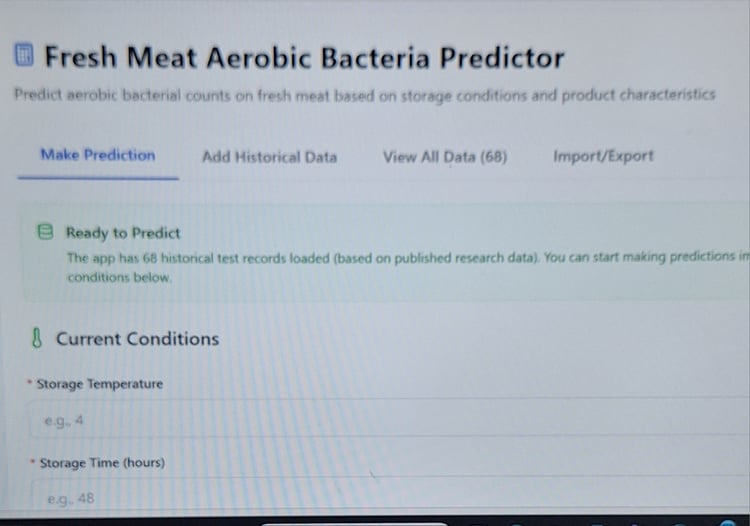Switch to the Make Prediction tab

pos(98,155)
